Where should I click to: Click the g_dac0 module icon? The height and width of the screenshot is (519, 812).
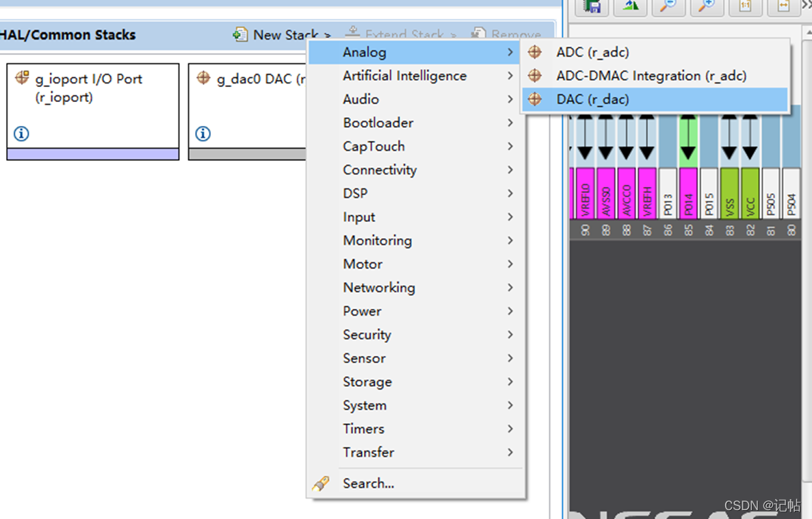coord(204,78)
